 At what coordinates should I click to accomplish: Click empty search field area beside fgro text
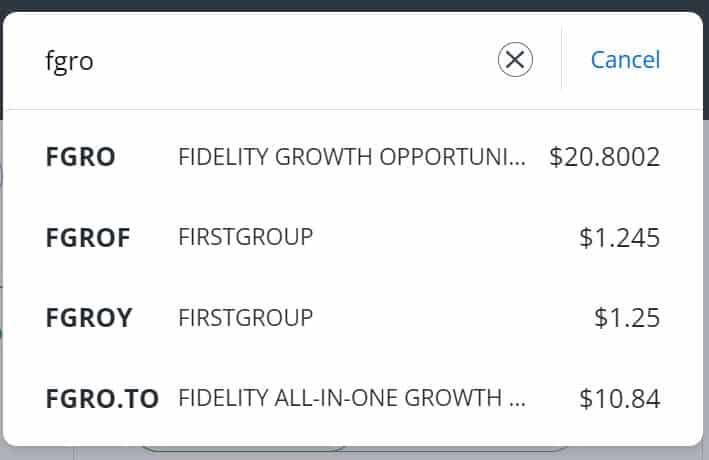tap(294, 60)
